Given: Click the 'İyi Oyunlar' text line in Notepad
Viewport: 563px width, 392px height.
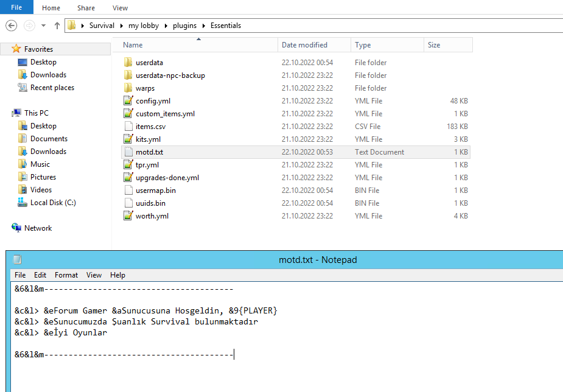Looking at the screenshot, I should pos(61,332).
